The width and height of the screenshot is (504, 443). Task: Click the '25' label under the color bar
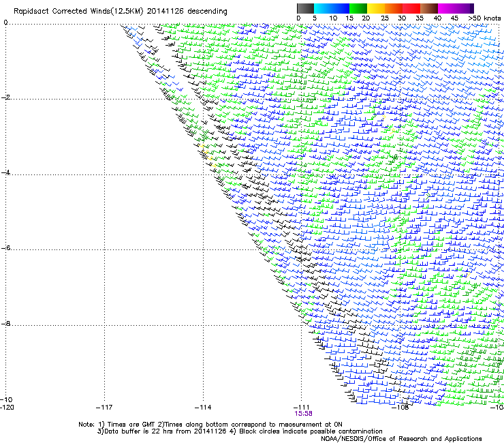tap(385, 18)
